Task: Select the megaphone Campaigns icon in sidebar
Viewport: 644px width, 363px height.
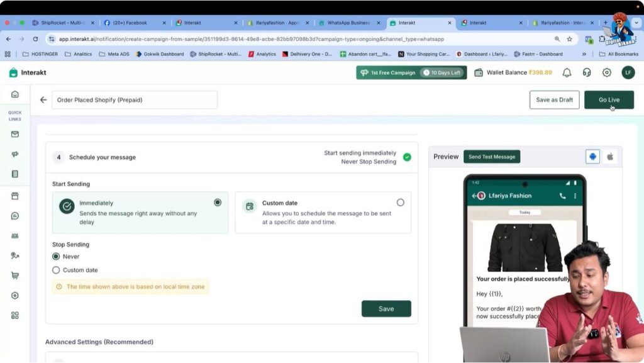Action: [16, 154]
